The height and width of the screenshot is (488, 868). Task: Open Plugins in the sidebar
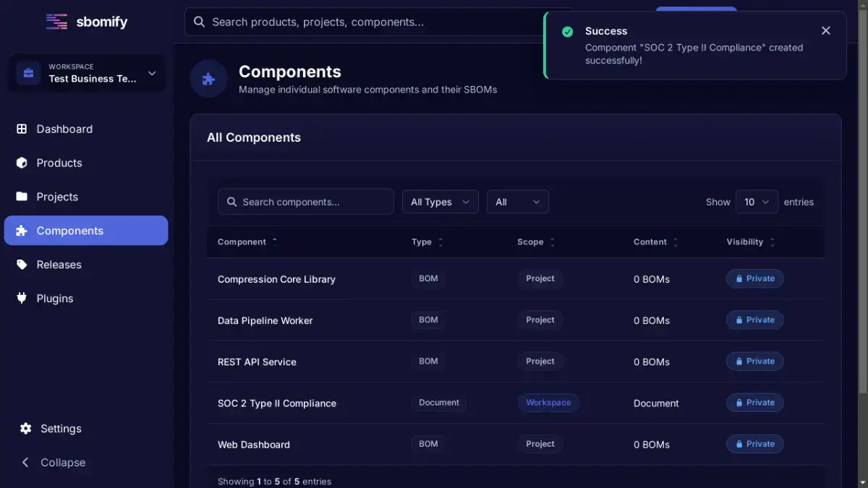click(x=86, y=299)
